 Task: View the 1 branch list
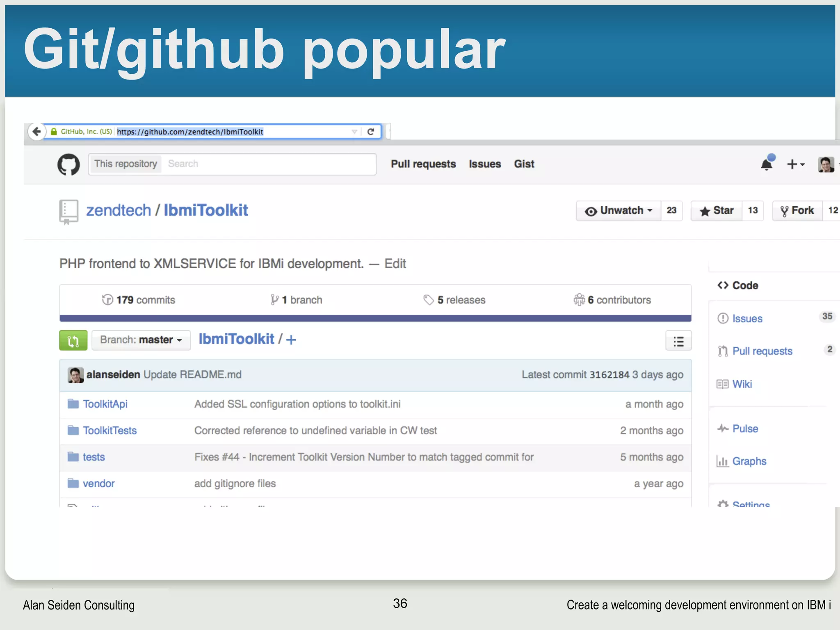click(296, 300)
